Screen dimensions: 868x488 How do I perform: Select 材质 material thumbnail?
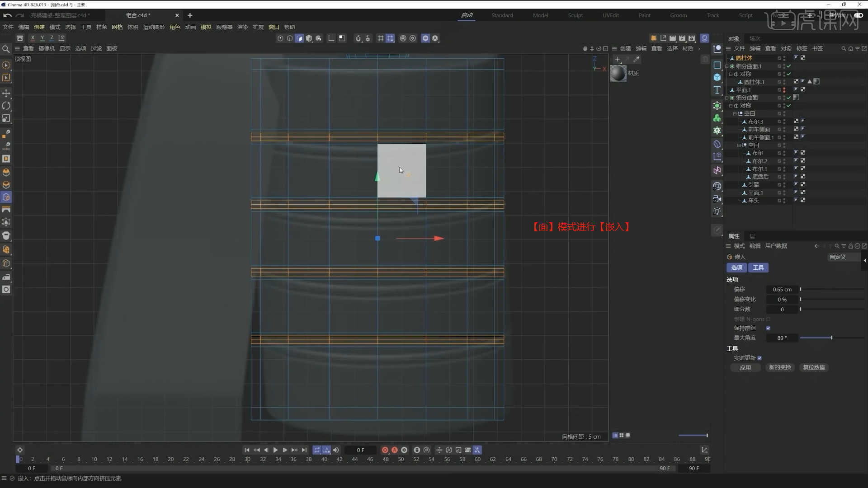(618, 73)
